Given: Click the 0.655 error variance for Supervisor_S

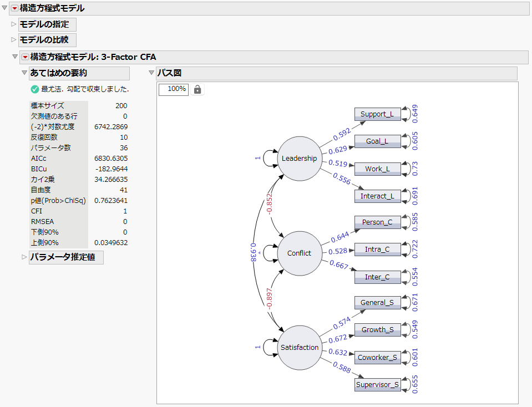Looking at the screenshot, I should pos(414,384).
